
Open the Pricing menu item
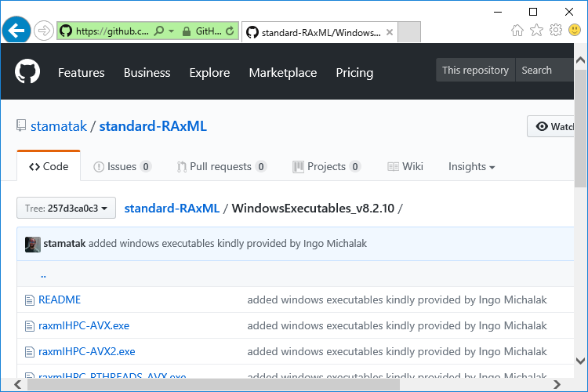(354, 72)
